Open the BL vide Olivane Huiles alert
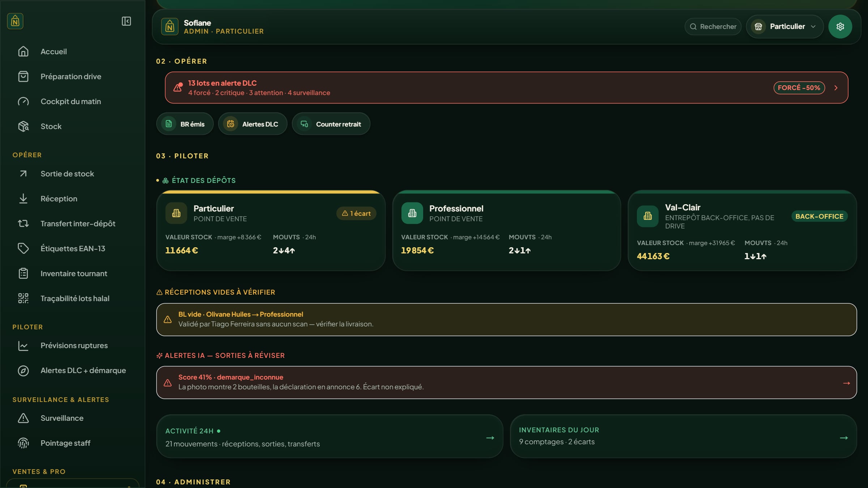The width and height of the screenshot is (868, 488). (506, 320)
